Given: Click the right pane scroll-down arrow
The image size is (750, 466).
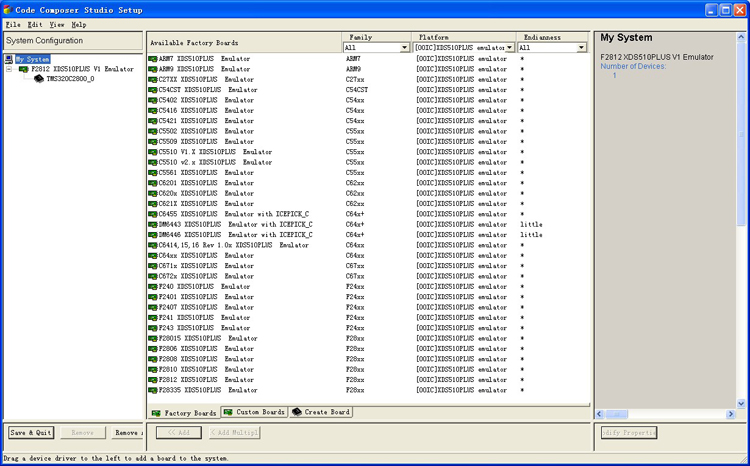Looking at the screenshot, I should (741, 404).
